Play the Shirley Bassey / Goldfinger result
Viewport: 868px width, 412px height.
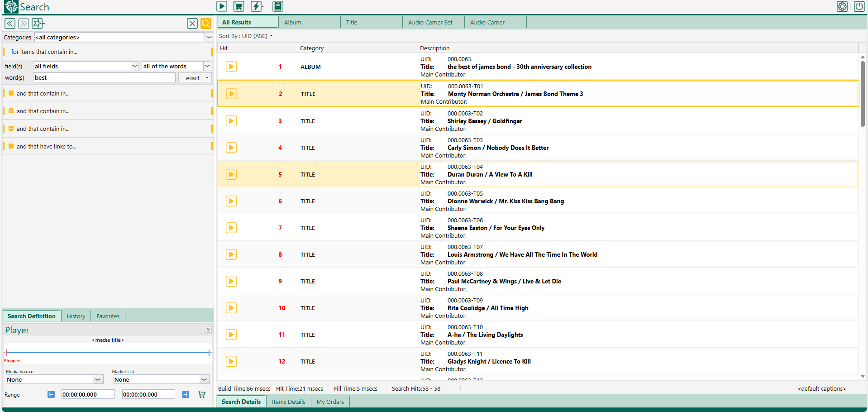click(x=231, y=121)
